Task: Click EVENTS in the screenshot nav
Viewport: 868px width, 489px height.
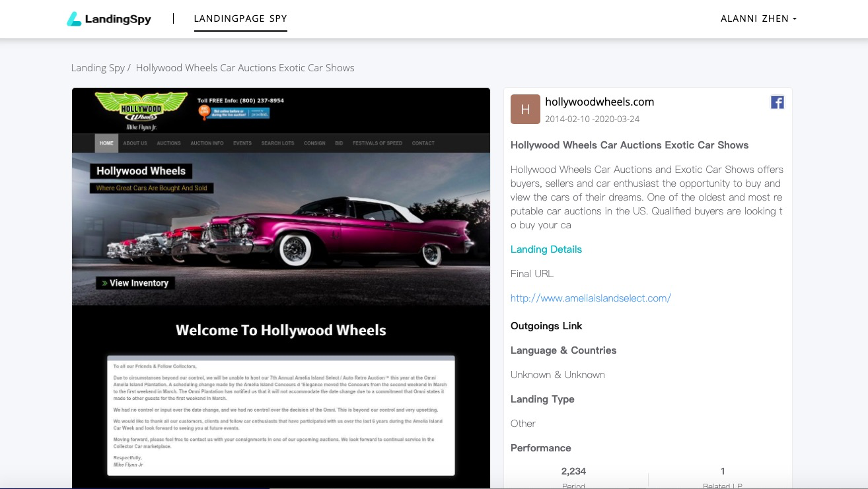Action: pyautogui.click(x=242, y=143)
